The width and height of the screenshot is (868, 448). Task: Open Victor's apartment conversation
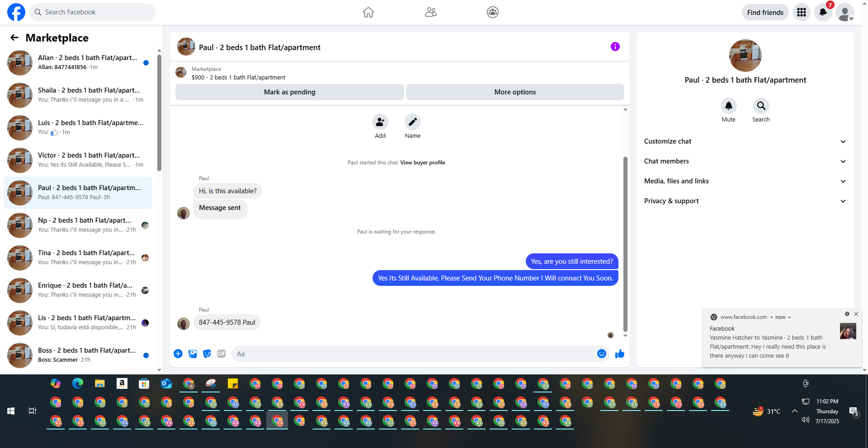pos(78,160)
